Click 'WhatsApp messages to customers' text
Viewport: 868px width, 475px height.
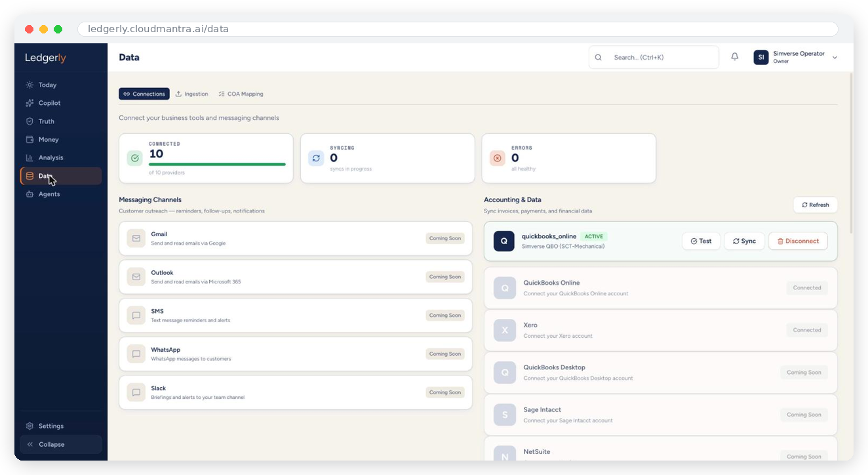pos(191,359)
